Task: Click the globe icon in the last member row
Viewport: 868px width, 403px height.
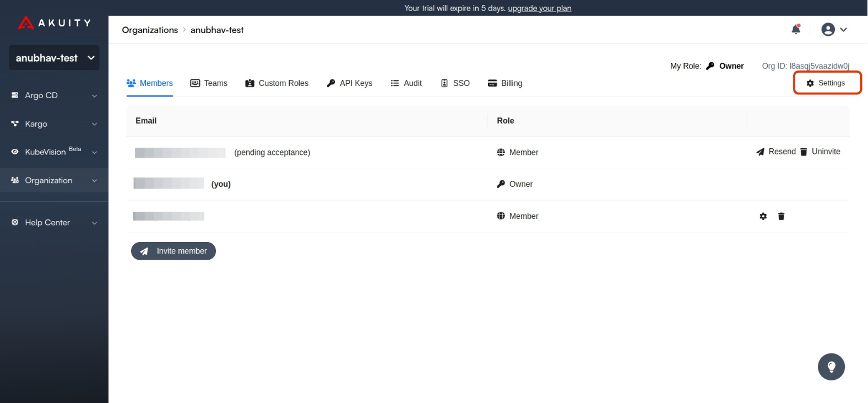Action: tap(501, 216)
